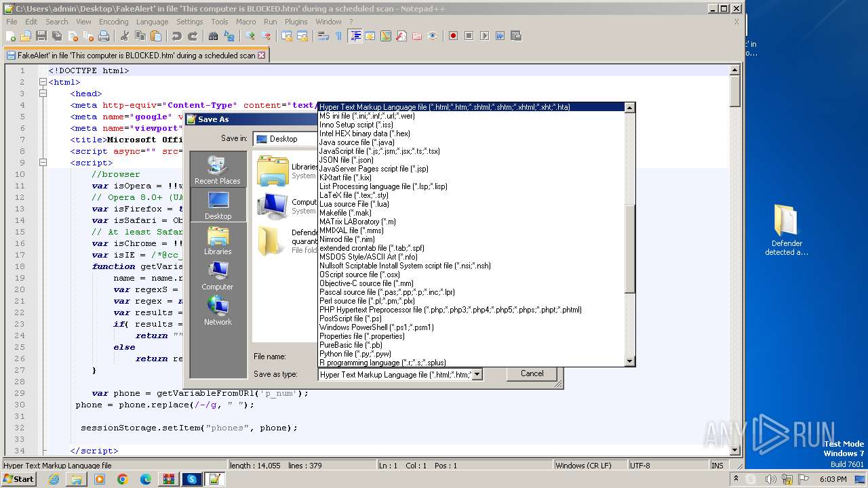The image size is (868, 488).
Task: Open Google Chrome from the taskbar
Action: coord(123,479)
